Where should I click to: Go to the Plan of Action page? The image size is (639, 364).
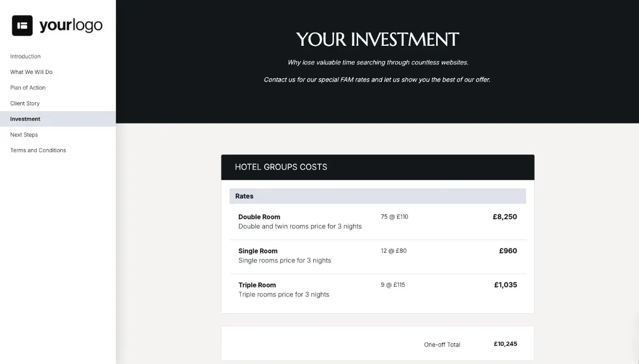tap(27, 87)
